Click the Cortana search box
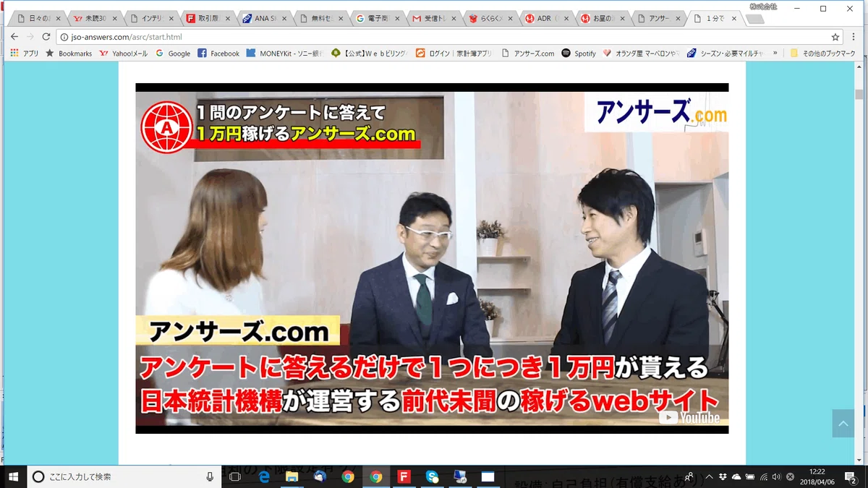This screenshot has height=488, width=868. [x=126, y=476]
